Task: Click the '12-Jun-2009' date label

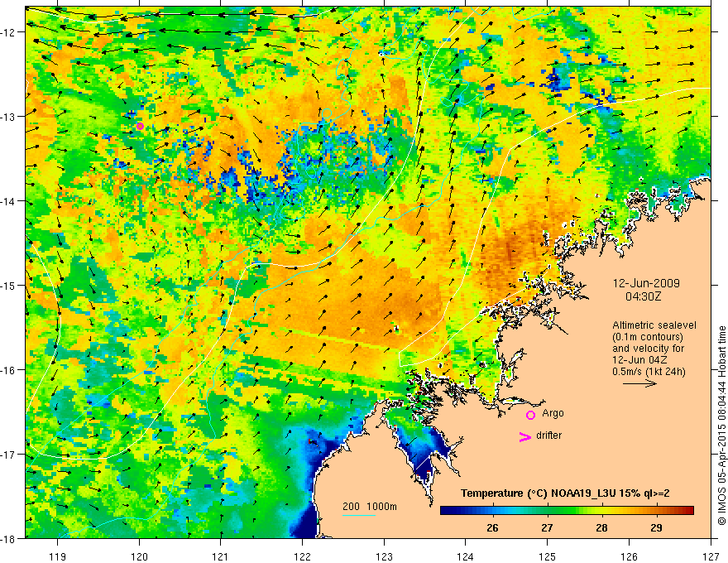Action: (646, 283)
